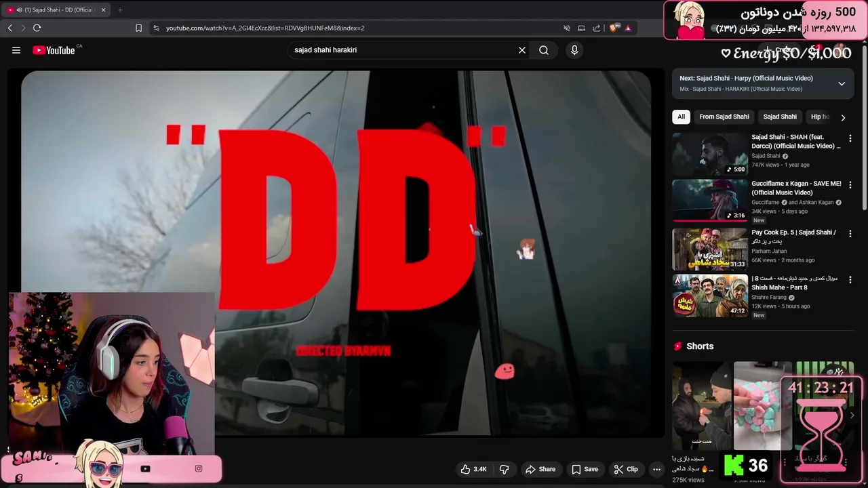The width and height of the screenshot is (868, 488).
Task: Open a new browser tab
Action: tap(120, 9)
